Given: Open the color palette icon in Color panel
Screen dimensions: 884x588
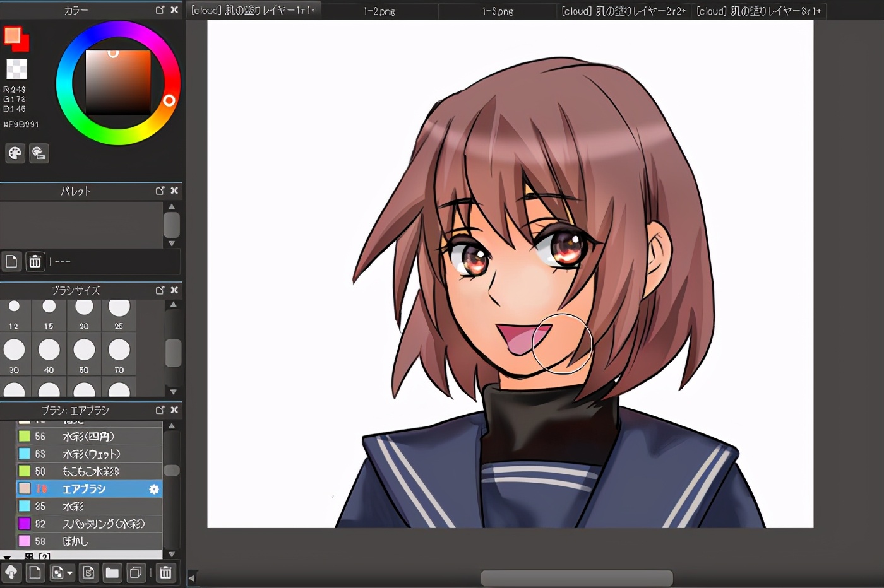Looking at the screenshot, I should (x=15, y=153).
